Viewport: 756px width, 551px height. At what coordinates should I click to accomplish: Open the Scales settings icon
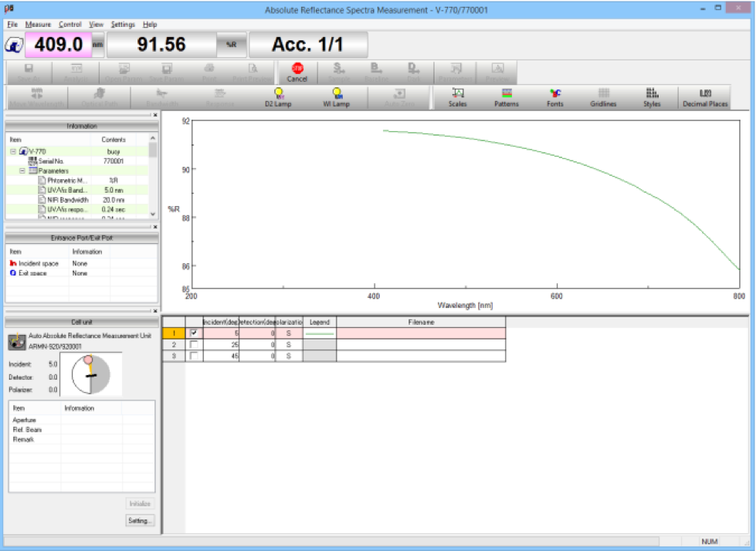(456, 96)
